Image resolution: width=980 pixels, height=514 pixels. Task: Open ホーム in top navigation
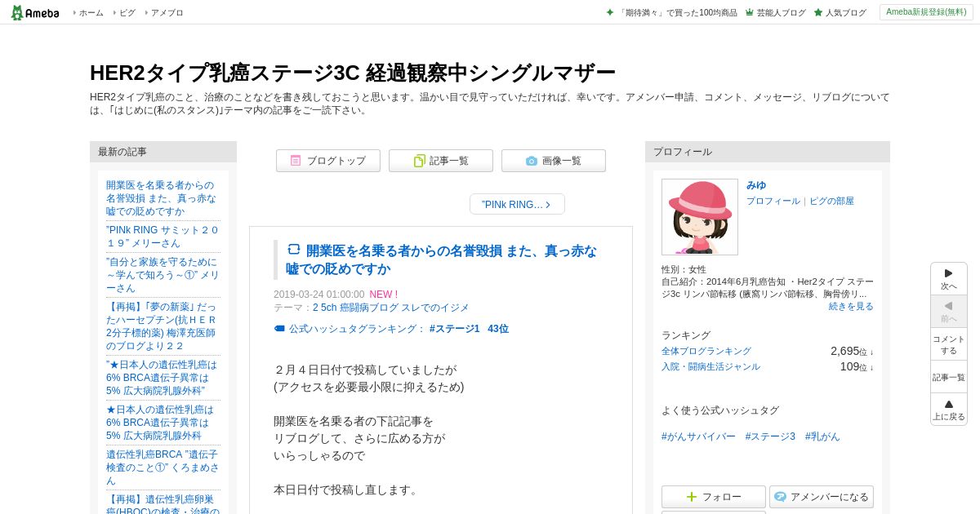click(91, 13)
